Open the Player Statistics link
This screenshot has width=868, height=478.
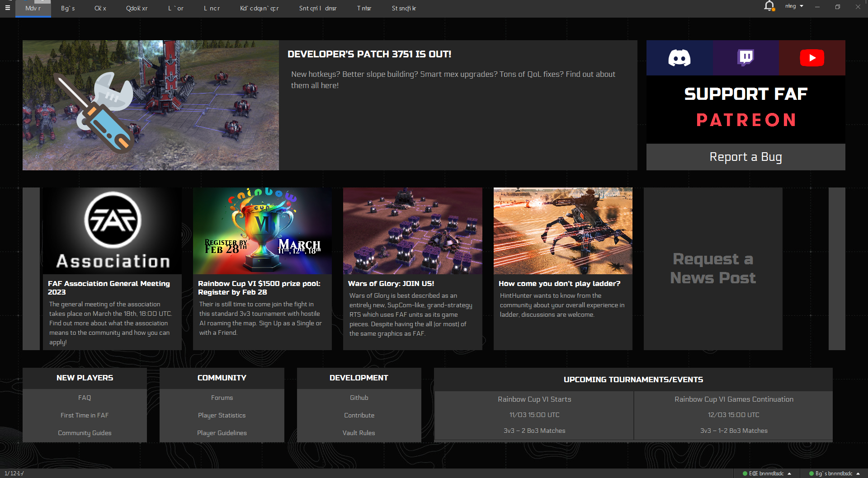tap(222, 415)
